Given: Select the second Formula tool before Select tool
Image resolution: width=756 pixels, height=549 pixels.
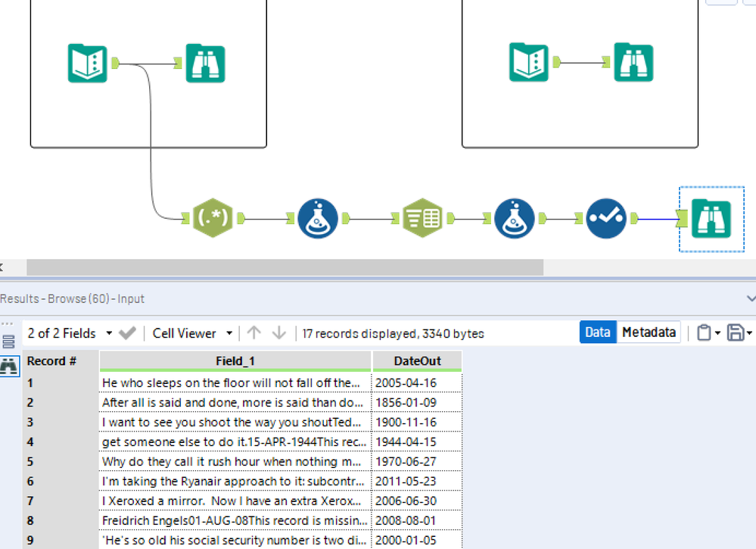Looking at the screenshot, I should (x=515, y=219).
